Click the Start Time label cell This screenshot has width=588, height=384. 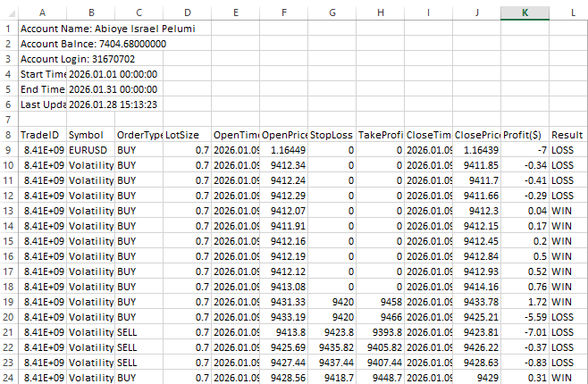click(x=42, y=74)
